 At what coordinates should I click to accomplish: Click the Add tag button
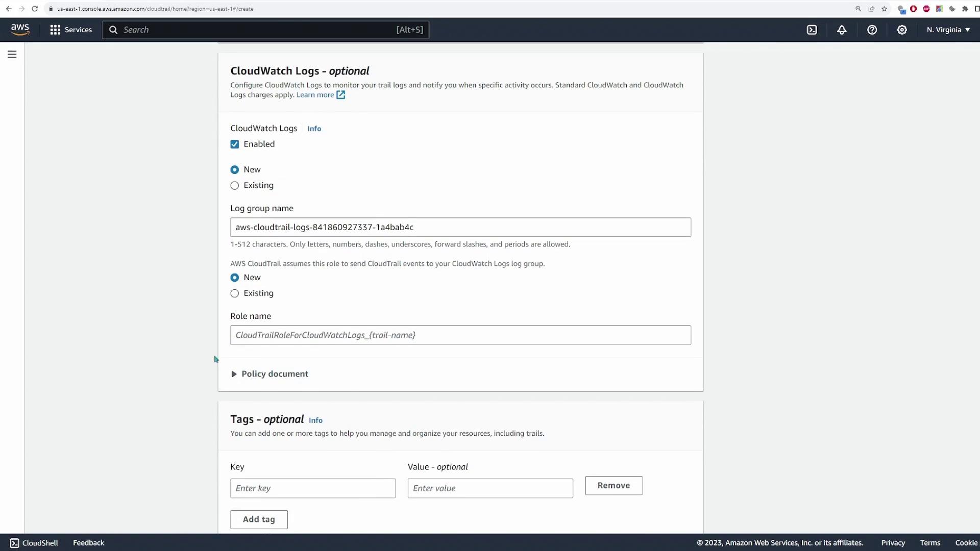coord(259,519)
